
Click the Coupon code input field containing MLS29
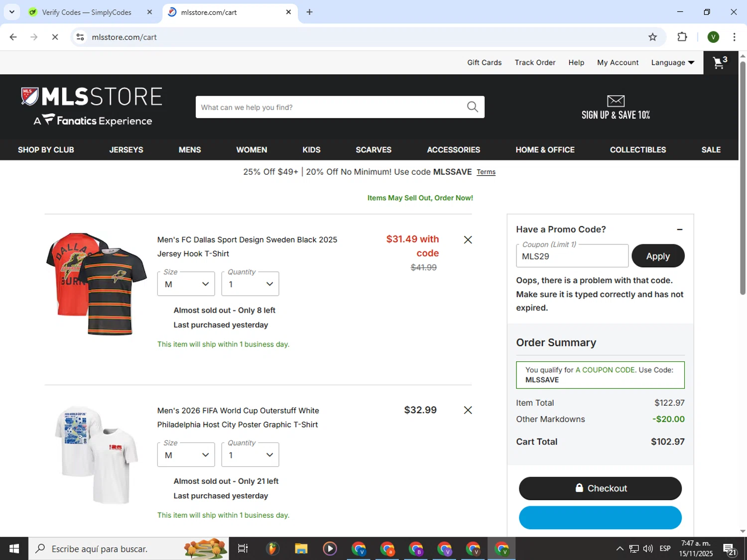click(572, 256)
